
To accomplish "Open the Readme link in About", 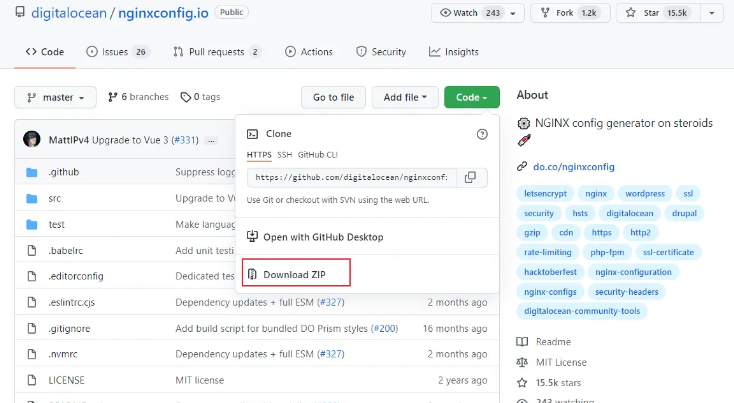I will coord(553,342).
